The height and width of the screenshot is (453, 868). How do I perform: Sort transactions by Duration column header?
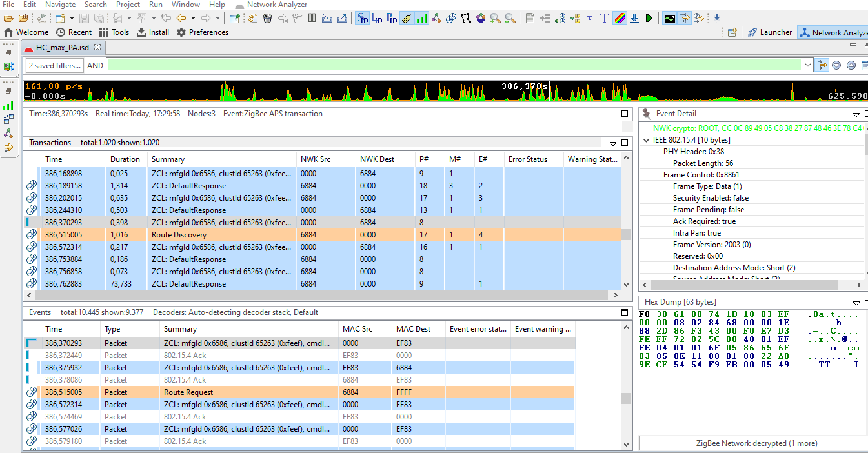[x=125, y=159]
